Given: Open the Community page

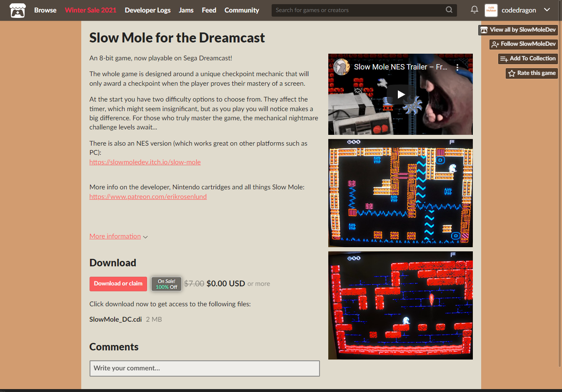Looking at the screenshot, I should coord(242,10).
